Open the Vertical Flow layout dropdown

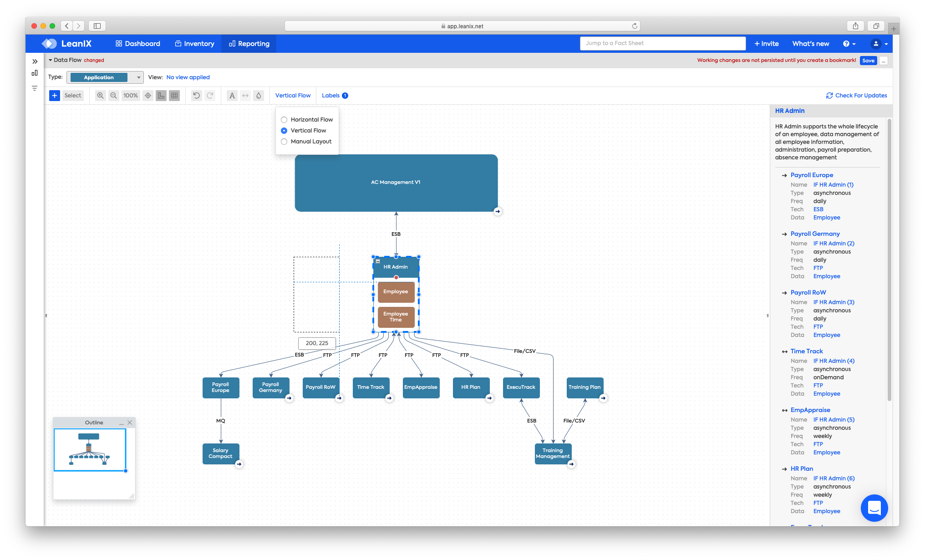tap(293, 96)
